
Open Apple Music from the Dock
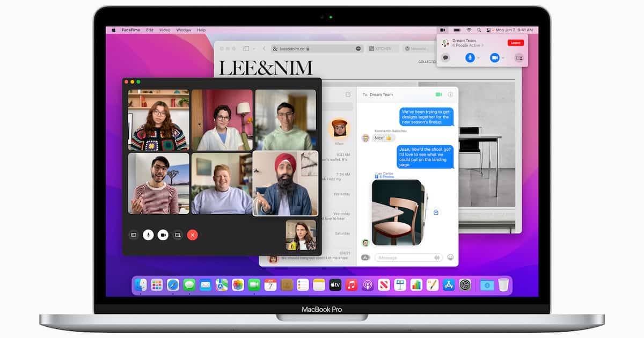[352, 285]
